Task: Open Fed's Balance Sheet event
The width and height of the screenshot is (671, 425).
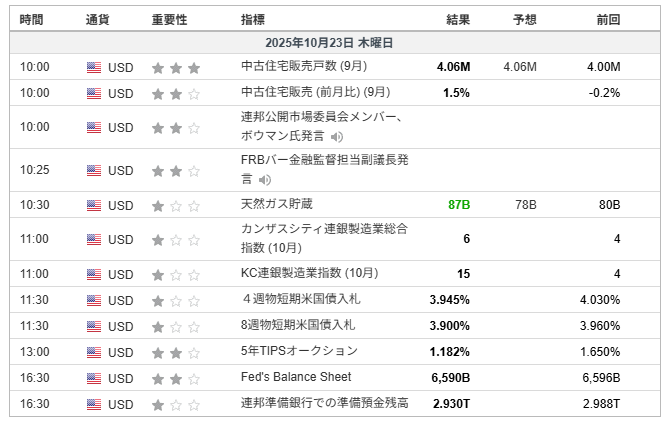Action: [x=295, y=377]
